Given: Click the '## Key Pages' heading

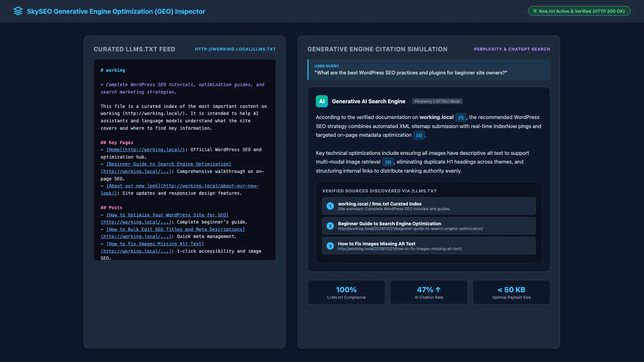Looking at the screenshot, I should [x=117, y=142].
